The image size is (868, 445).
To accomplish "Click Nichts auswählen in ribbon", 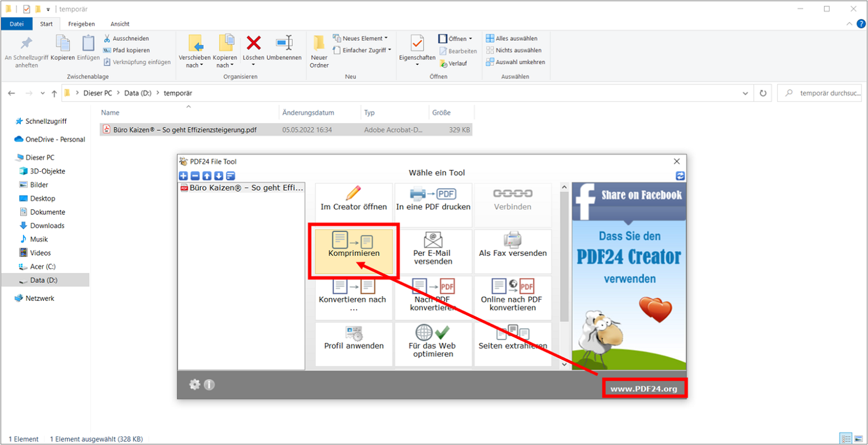I will click(514, 50).
